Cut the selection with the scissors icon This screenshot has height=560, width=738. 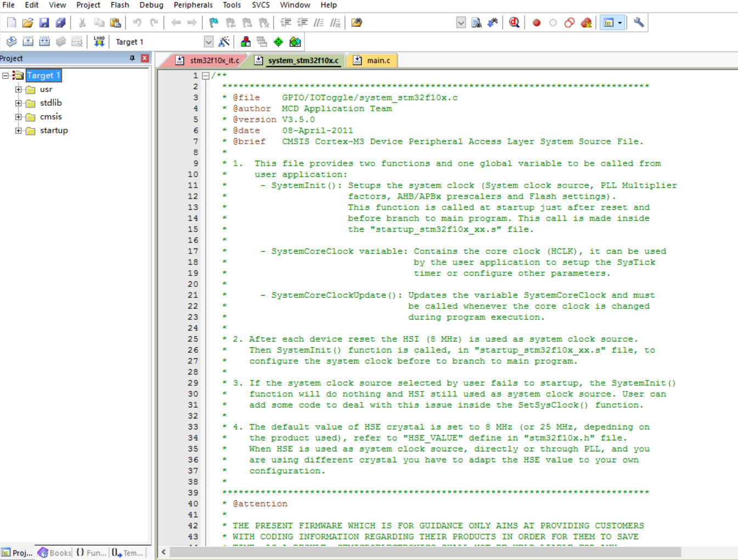[82, 22]
